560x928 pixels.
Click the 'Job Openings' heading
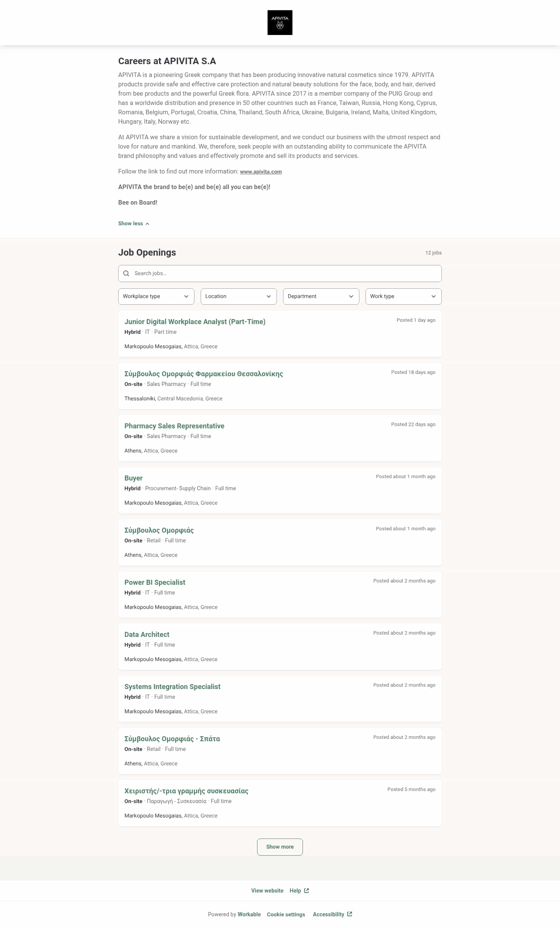[147, 253]
